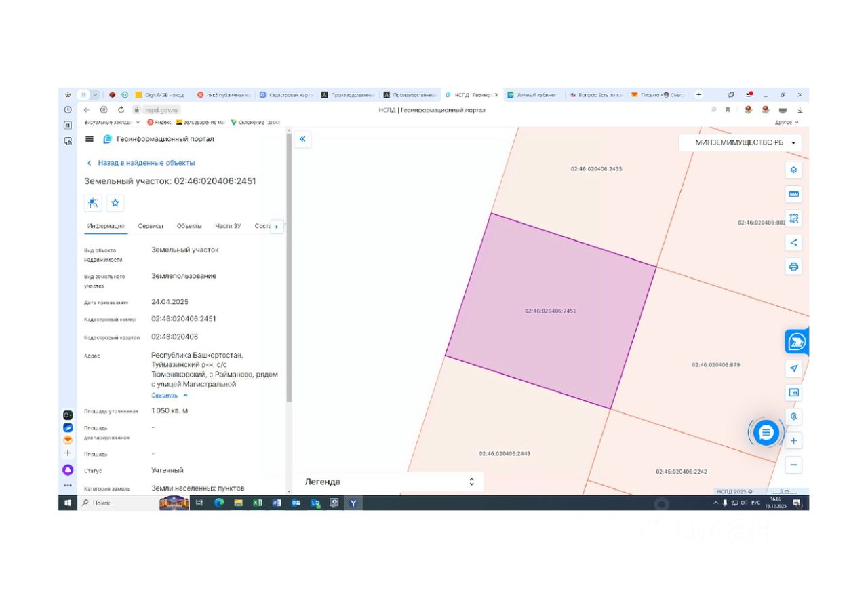Click the status value Учтенный
Viewport: 868px width, 614px height.
click(167, 470)
